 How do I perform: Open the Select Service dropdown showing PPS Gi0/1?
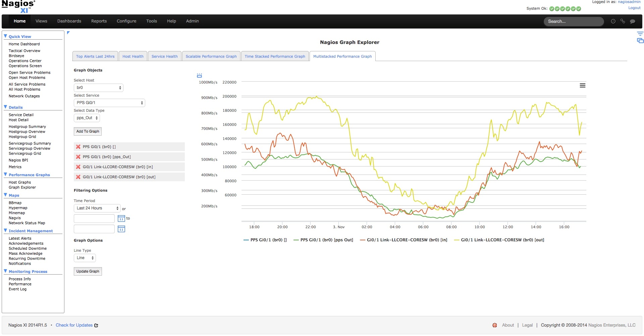point(109,103)
